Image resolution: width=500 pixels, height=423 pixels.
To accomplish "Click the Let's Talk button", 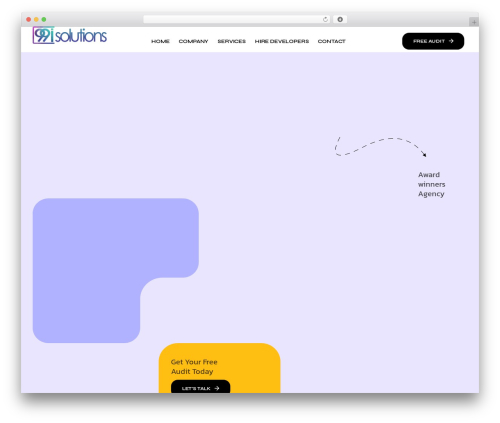I will (200, 387).
